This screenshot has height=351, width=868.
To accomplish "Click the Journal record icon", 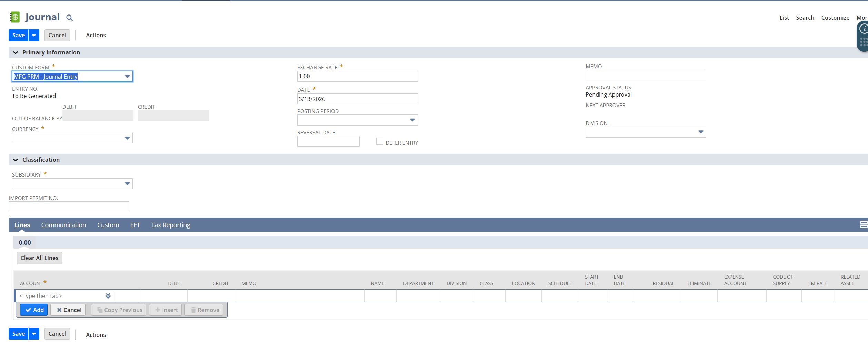I will point(14,17).
